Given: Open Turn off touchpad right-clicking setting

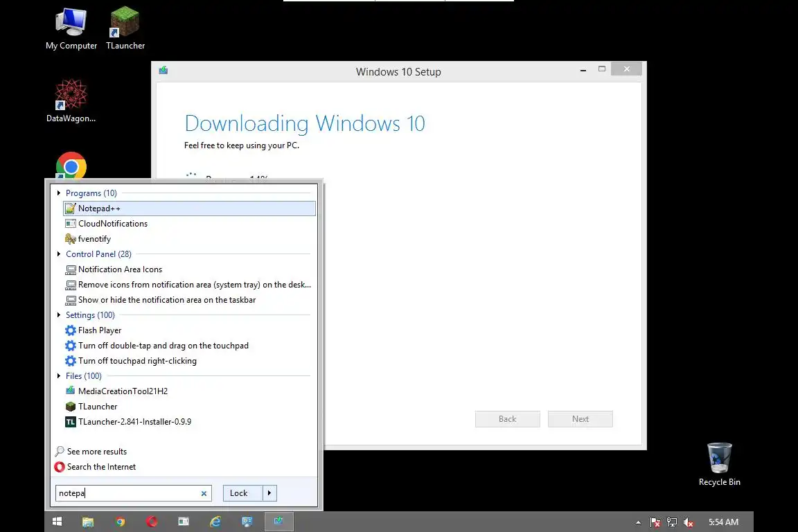Looking at the screenshot, I should coord(131,361).
